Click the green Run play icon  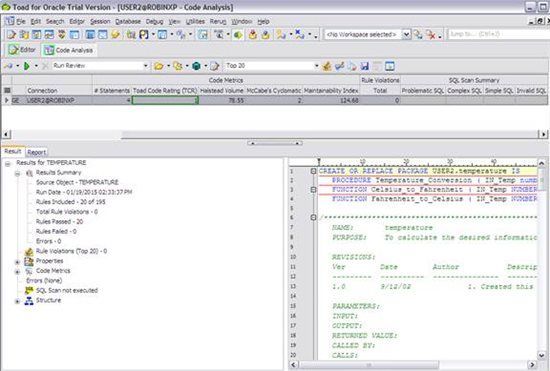pos(27,66)
